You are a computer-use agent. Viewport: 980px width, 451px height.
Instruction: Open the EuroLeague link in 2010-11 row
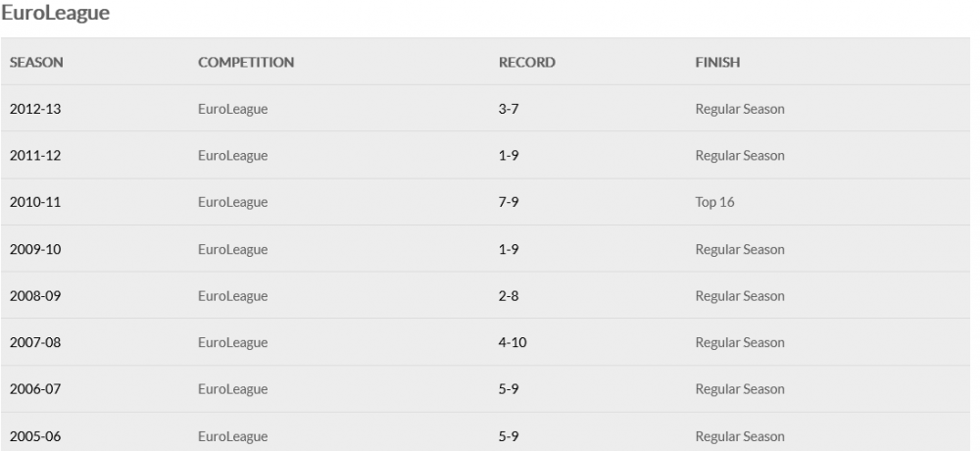point(232,203)
